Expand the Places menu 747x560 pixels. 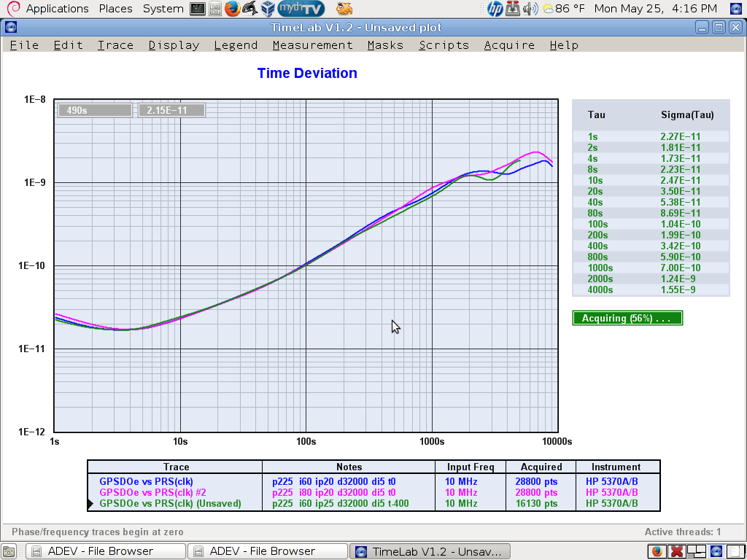[x=115, y=9]
